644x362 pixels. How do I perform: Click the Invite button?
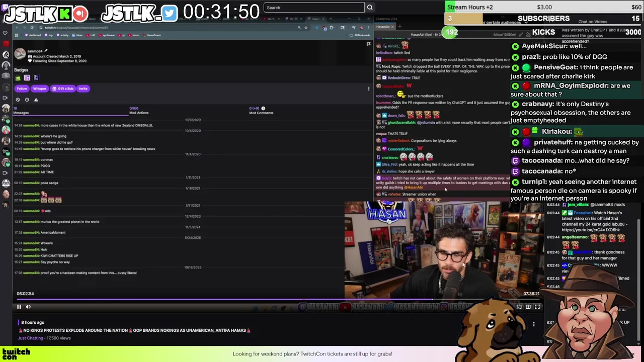click(83, 88)
